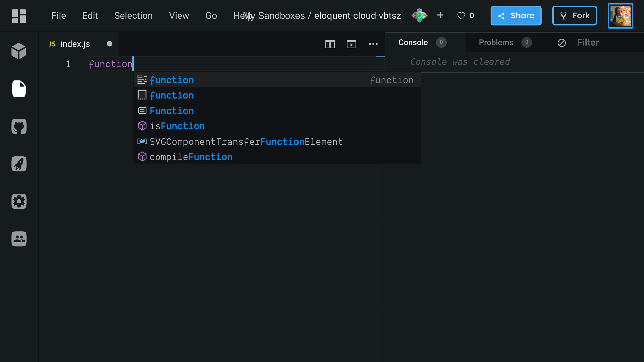The height and width of the screenshot is (362, 644).
Task: Open the Live collaboration people icon
Action: (19, 239)
